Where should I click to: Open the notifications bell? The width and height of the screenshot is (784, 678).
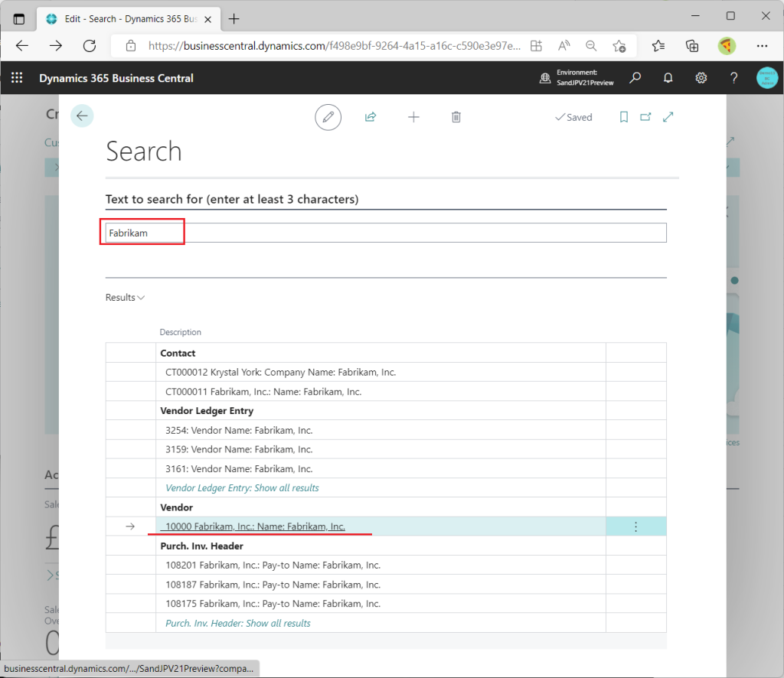coord(668,78)
